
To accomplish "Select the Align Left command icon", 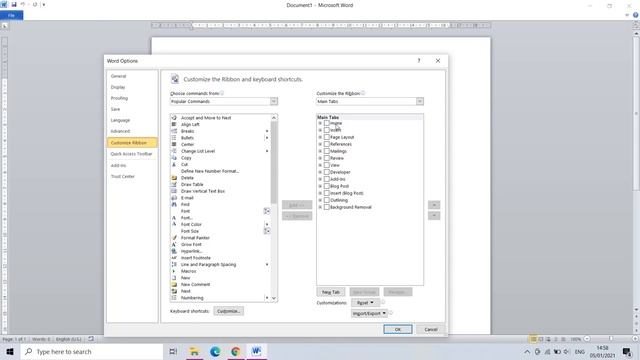I will (174, 124).
